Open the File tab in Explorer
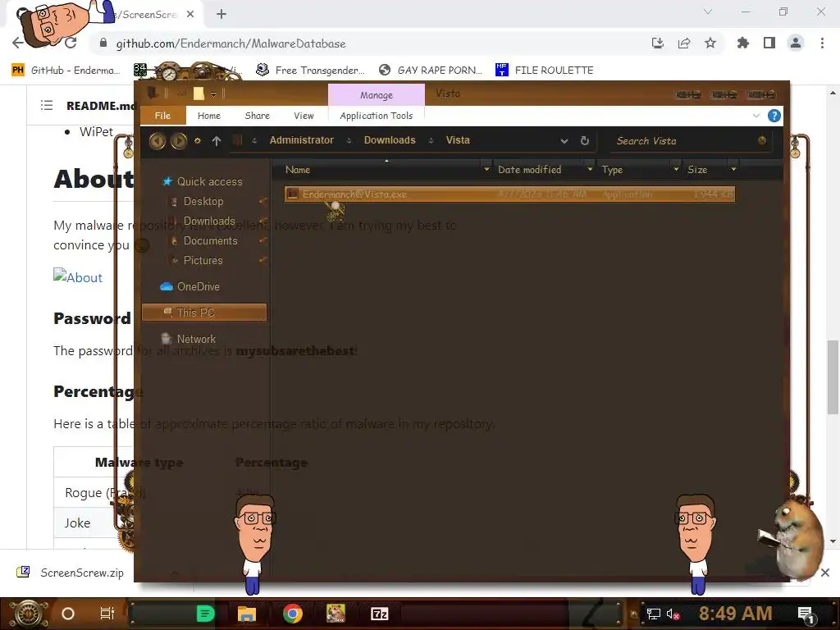The image size is (840, 630). (x=162, y=115)
